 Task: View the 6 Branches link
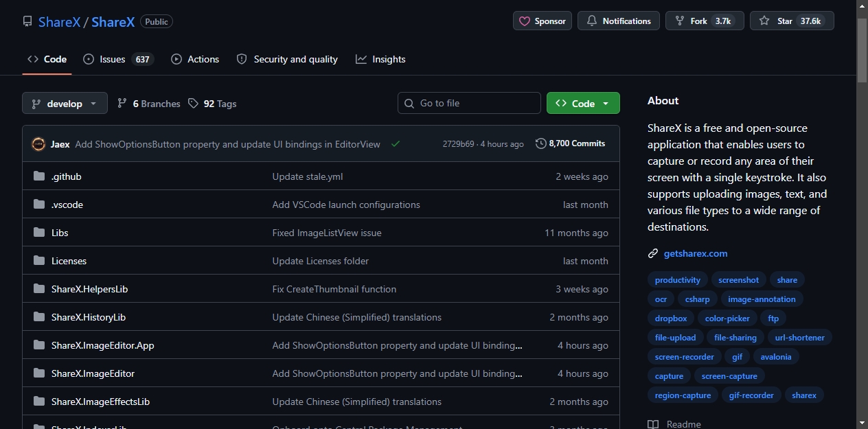click(x=149, y=103)
